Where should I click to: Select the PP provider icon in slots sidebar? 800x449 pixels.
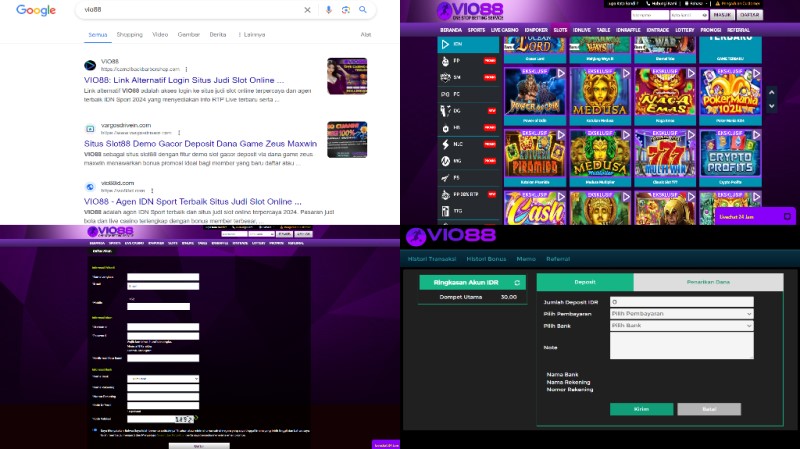[x=445, y=61]
